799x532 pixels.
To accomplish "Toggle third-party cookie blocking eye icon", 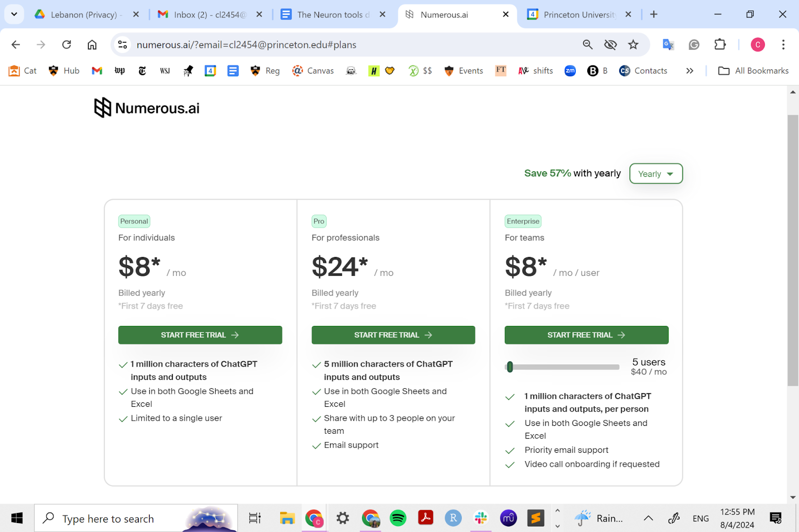I will pyautogui.click(x=610, y=45).
